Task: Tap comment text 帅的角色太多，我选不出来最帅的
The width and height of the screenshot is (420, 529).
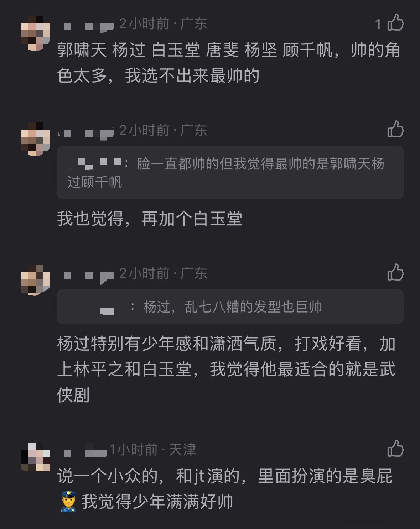Action: point(228,63)
